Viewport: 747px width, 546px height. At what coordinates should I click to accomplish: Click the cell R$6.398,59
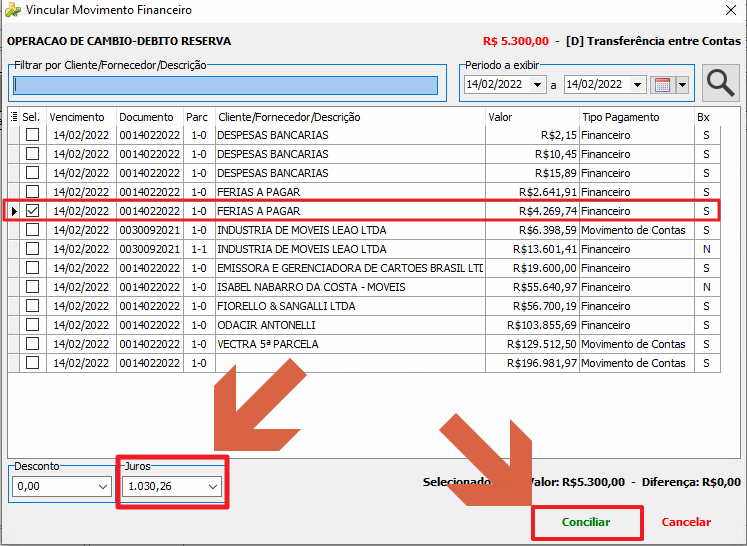(x=532, y=230)
